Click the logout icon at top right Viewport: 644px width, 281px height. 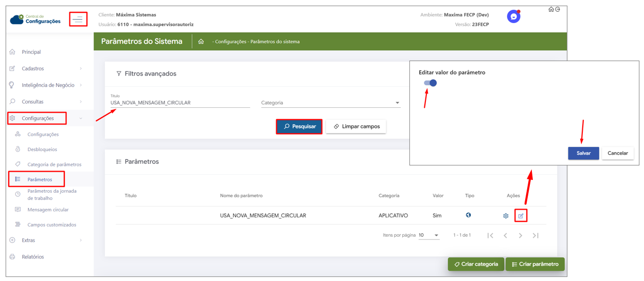point(558,9)
